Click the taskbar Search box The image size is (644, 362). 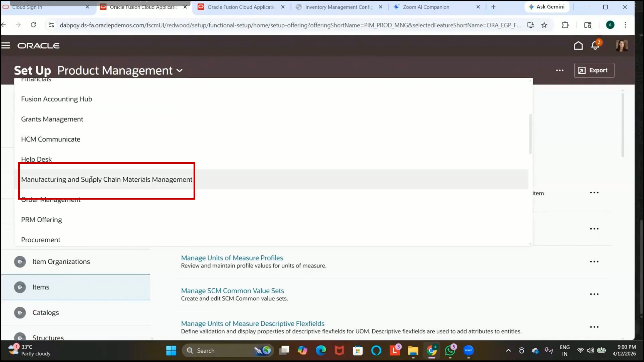point(228,351)
